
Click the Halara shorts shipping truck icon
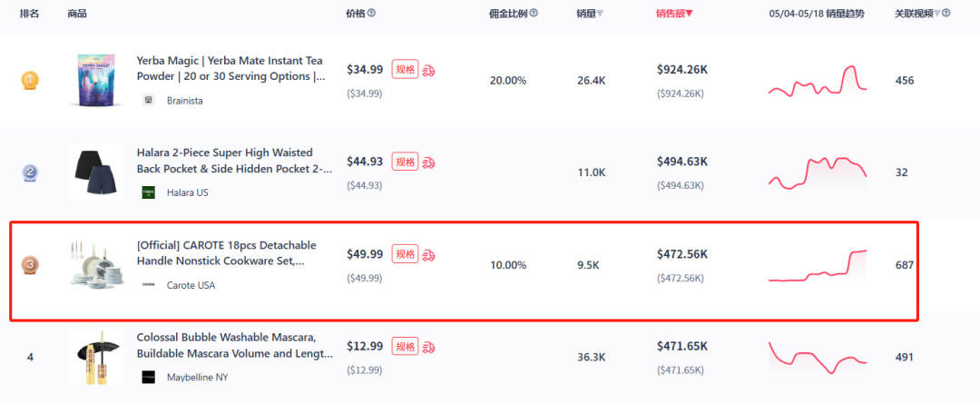click(429, 162)
